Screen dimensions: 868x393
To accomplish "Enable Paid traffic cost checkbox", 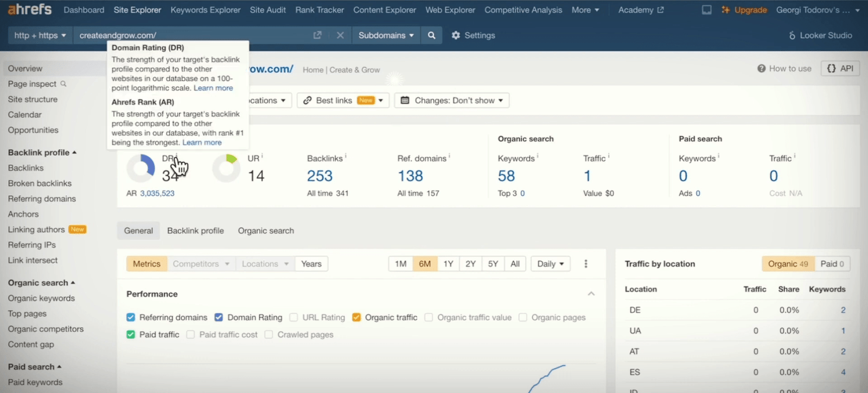I will (x=190, y=334).
